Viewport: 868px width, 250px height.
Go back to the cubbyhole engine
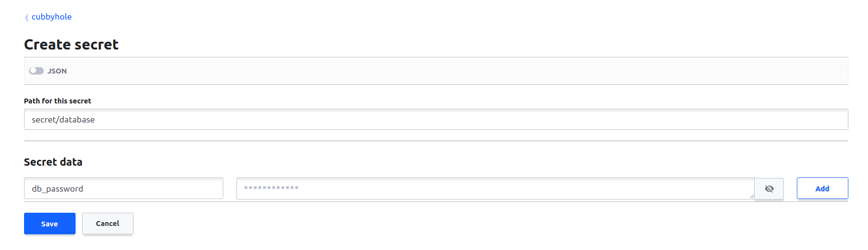[52, 17]
